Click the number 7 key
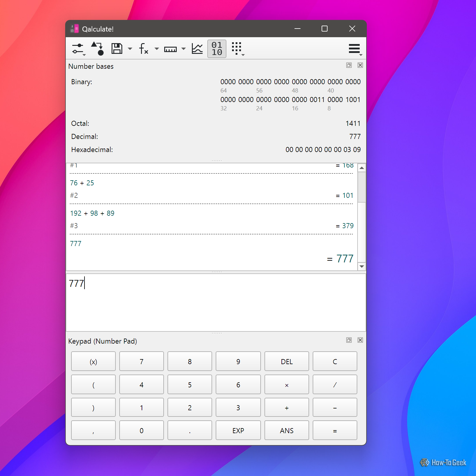 [x=142, y=361]
